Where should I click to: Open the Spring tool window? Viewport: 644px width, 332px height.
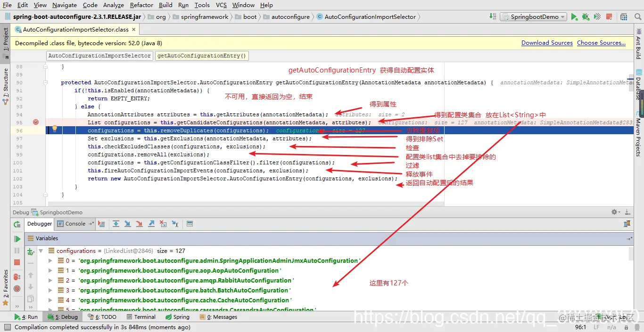[177, 317]
